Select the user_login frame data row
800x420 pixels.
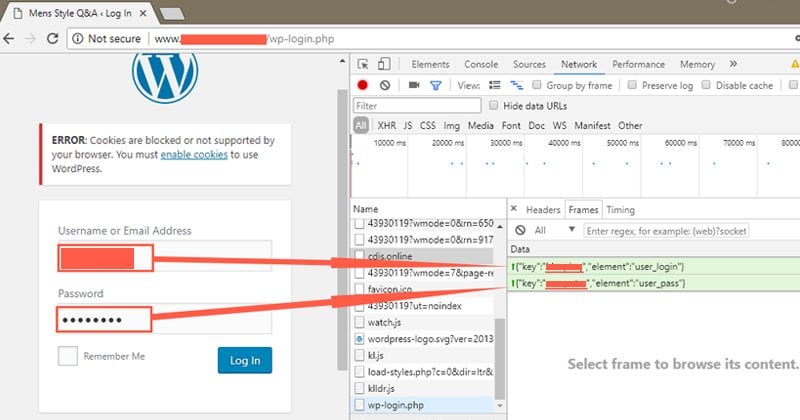pyautogui.click(x=654, y=266)
